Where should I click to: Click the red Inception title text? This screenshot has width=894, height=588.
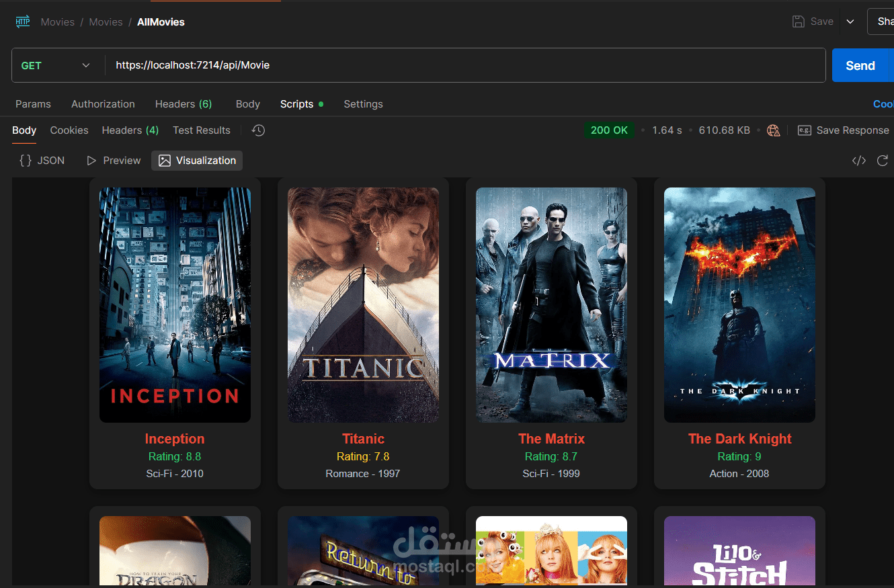[175, 439]
